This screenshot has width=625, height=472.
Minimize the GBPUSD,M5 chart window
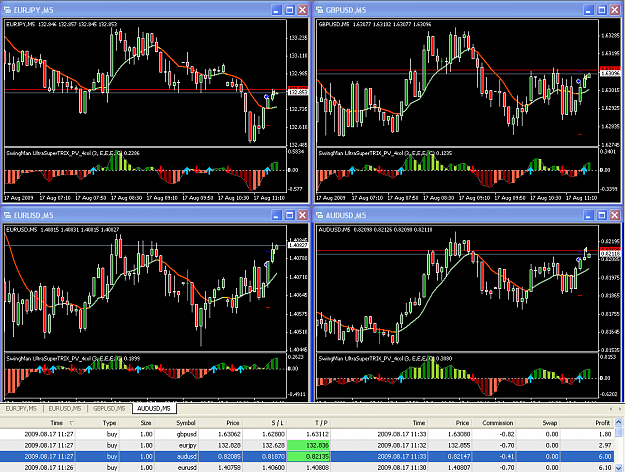[x=589, y=10]
